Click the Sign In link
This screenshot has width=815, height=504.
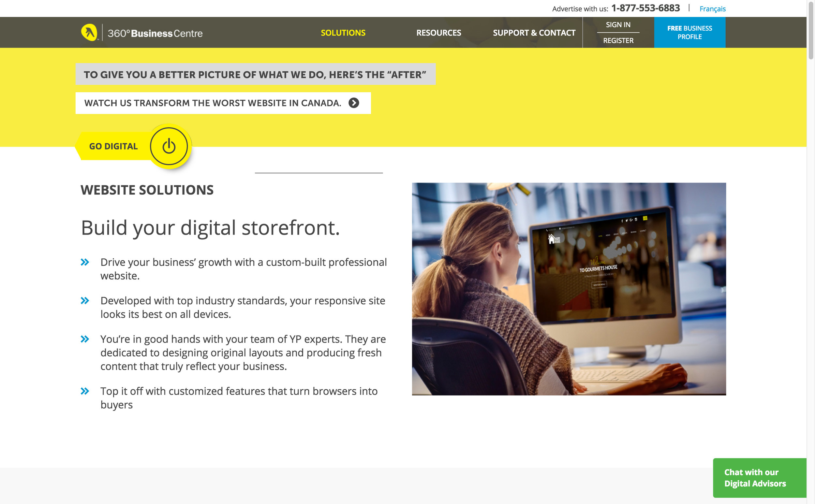pos(618,25)
